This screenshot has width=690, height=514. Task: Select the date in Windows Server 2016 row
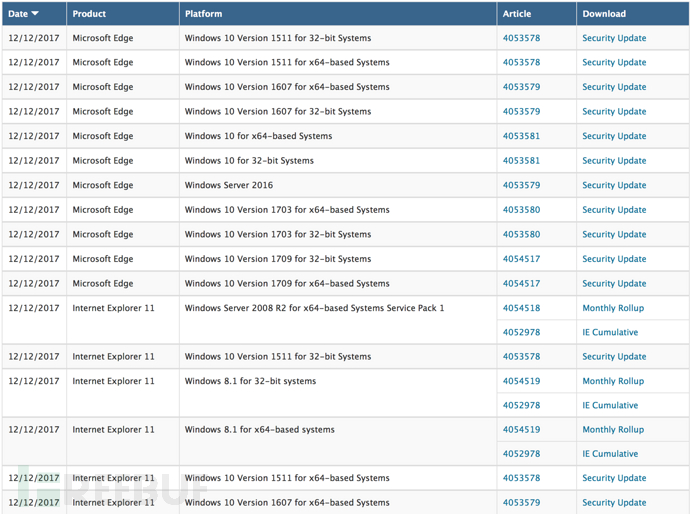point(34,185)
